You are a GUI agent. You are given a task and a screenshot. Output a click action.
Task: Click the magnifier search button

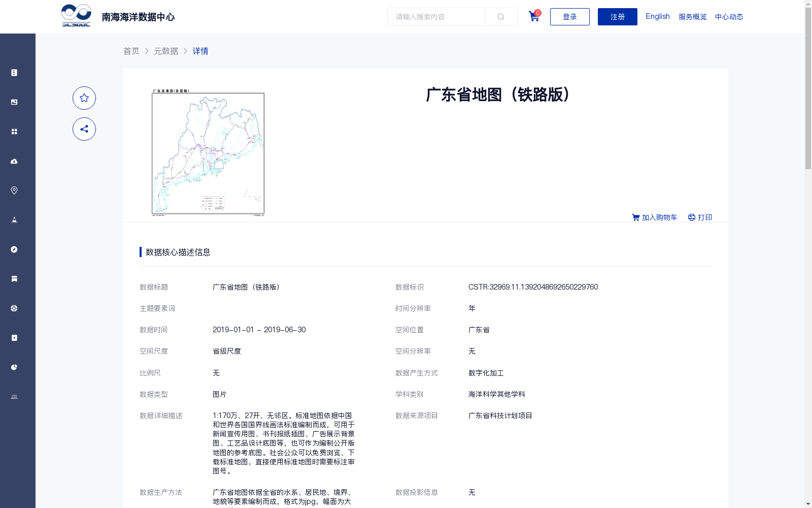click(x=501, y=17)
